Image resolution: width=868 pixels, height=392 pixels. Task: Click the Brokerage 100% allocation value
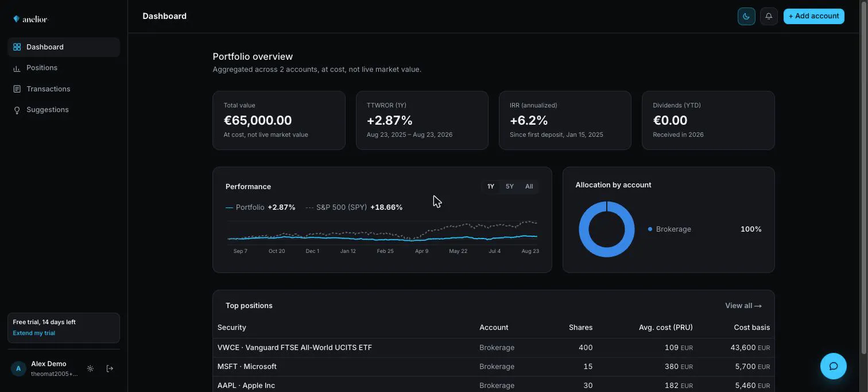(751, 229)
